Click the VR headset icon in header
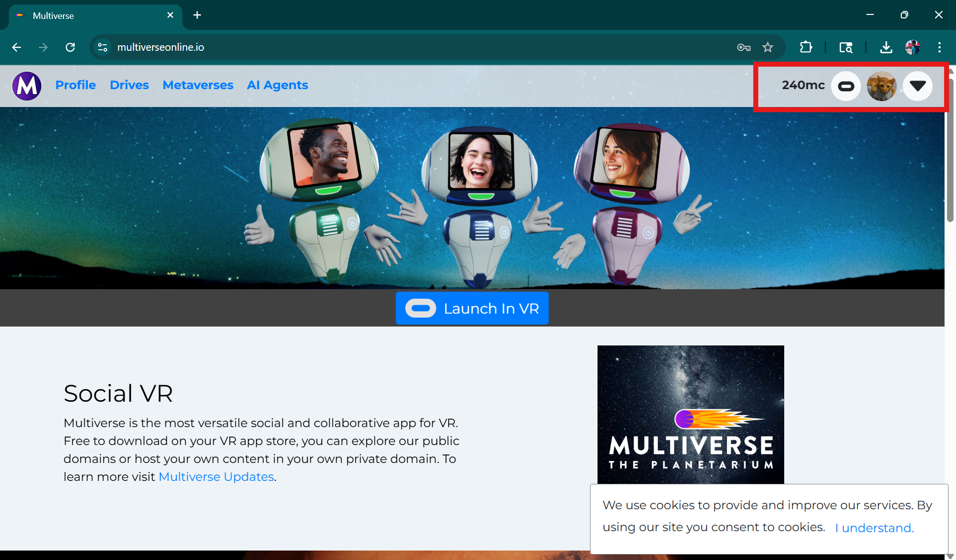The width and height of the screenshot is (956, 560). click(x=845, y=86)
